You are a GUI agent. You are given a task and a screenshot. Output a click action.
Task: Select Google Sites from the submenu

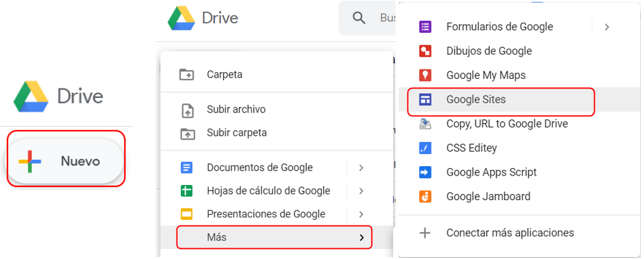[476, 100]
